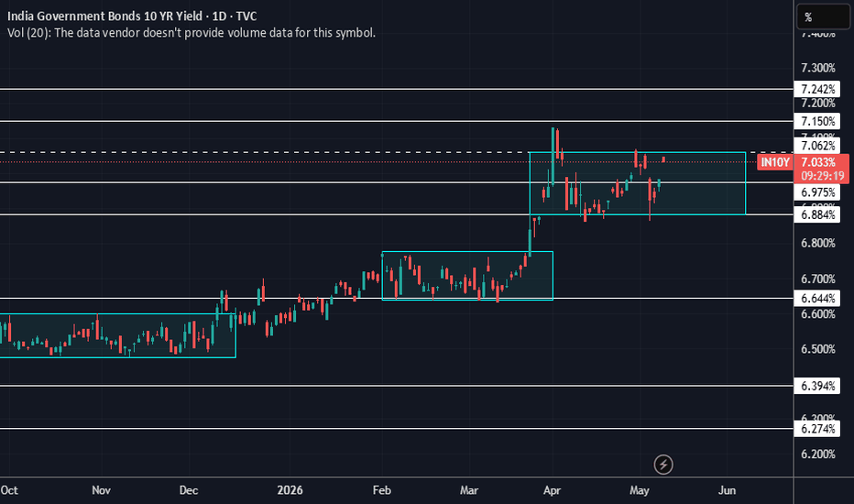The image size is (854, 504).
Task: Click the May label on the time axis
Action: tap(640, 490)
